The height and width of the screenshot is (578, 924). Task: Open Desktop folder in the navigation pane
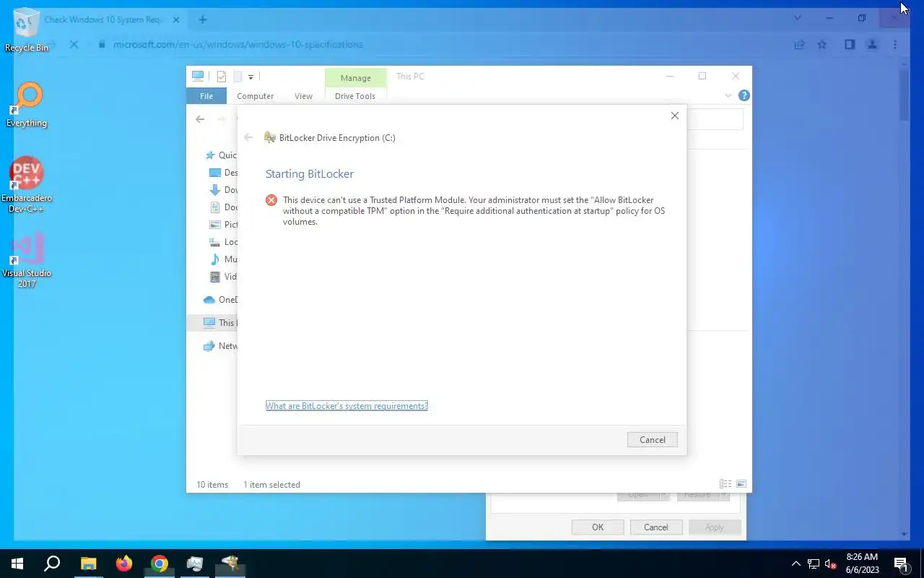223,173
